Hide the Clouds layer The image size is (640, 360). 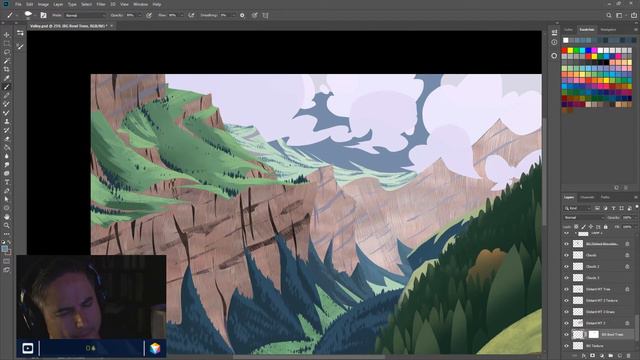coord(566,255)
